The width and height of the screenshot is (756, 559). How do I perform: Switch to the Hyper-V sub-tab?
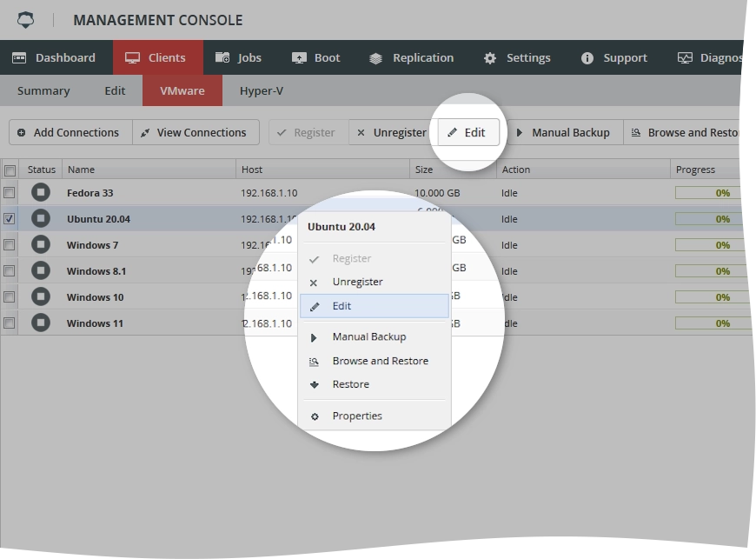262,90
